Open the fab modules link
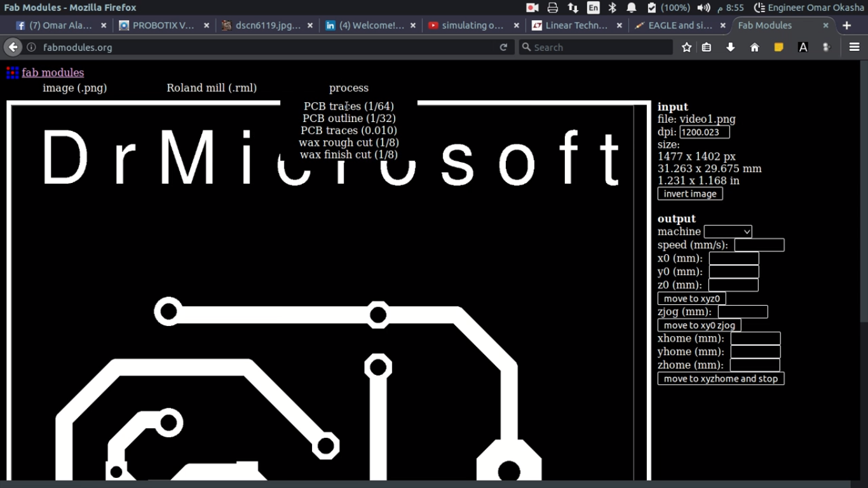868x488 pixels. click(53, 72)
